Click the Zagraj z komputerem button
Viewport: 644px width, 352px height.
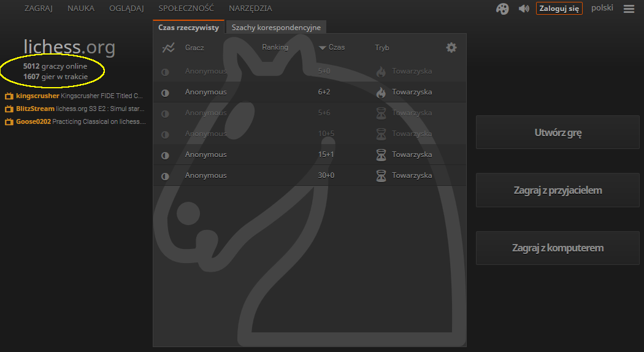click(x=558, y=248)
